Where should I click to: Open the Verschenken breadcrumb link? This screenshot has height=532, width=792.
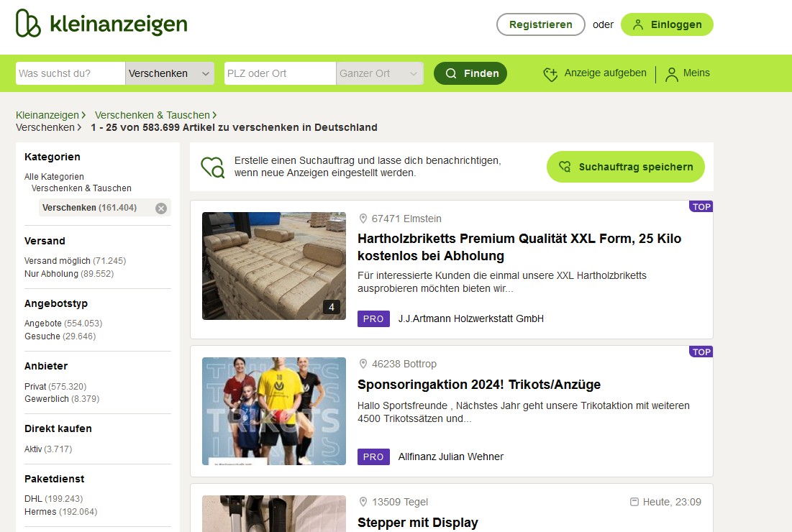click(x=45, y=127)
